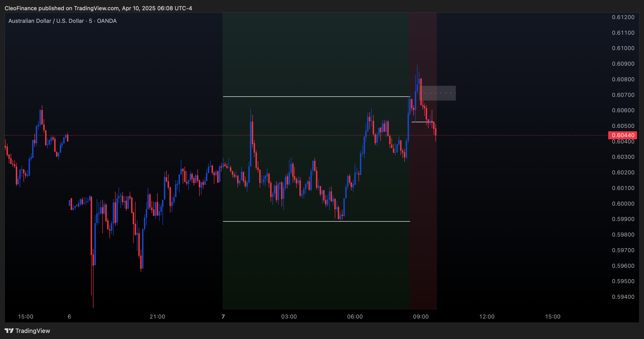Click the 0.60800 price axis label
Image resolution: width=644 pixels, height=339 pixels.
[623, 79]
